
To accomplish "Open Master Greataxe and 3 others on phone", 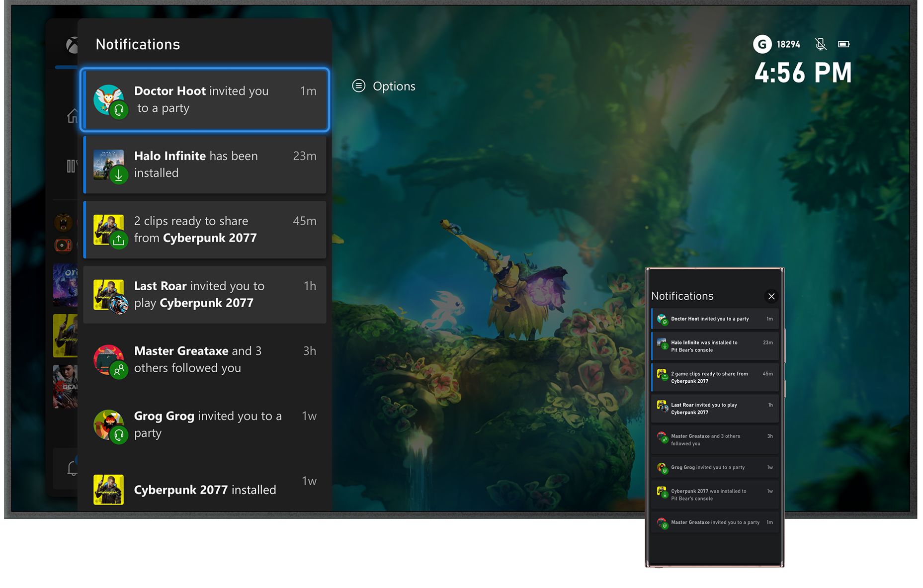I will click(715, 440).
